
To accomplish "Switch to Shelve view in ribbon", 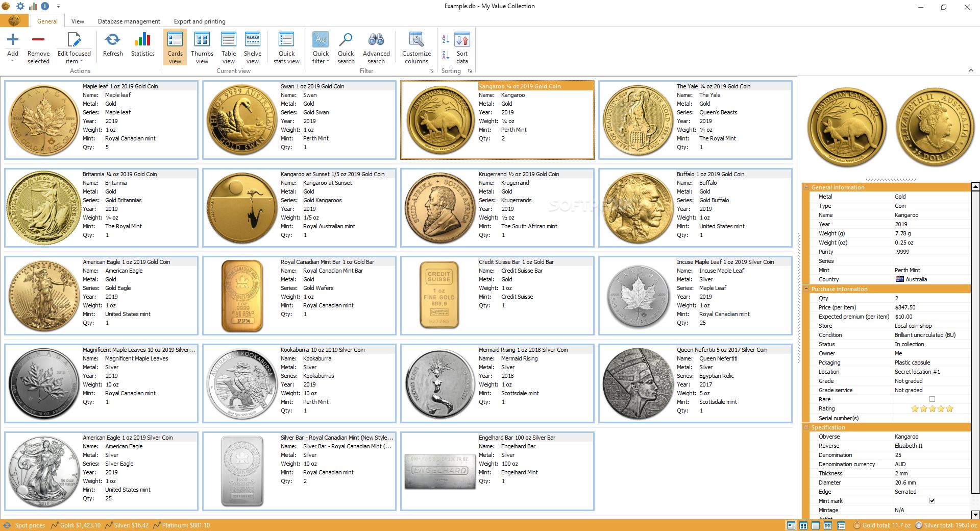I will click(x=253, y=47).
